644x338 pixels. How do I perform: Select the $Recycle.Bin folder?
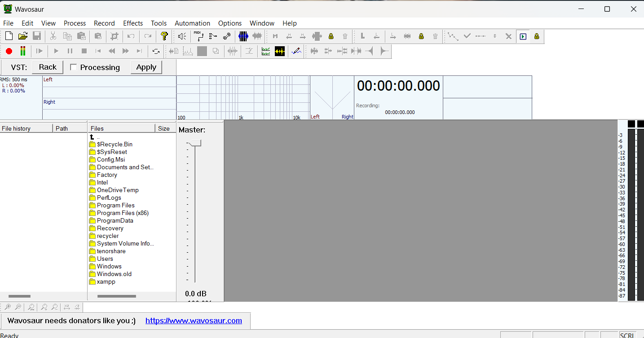point(111,144)
